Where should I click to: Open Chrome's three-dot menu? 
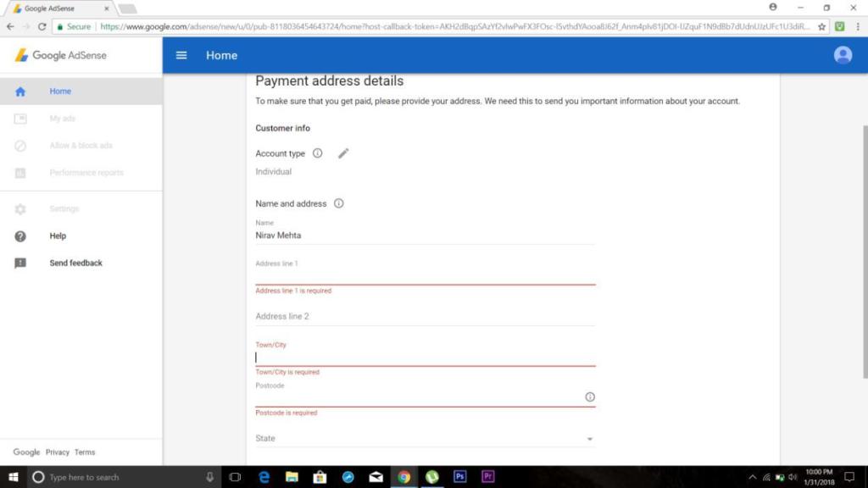point(857,26)
